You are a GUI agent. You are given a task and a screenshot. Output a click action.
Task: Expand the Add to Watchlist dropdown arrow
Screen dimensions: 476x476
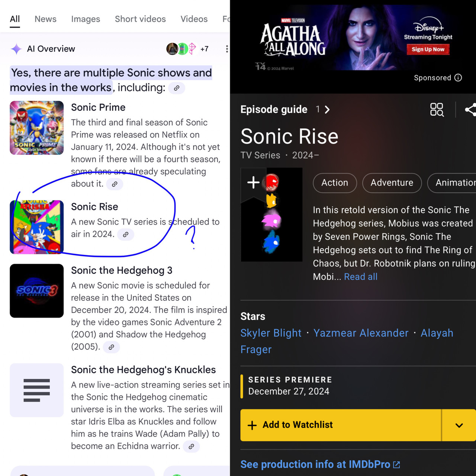click(x=459, y=425)
